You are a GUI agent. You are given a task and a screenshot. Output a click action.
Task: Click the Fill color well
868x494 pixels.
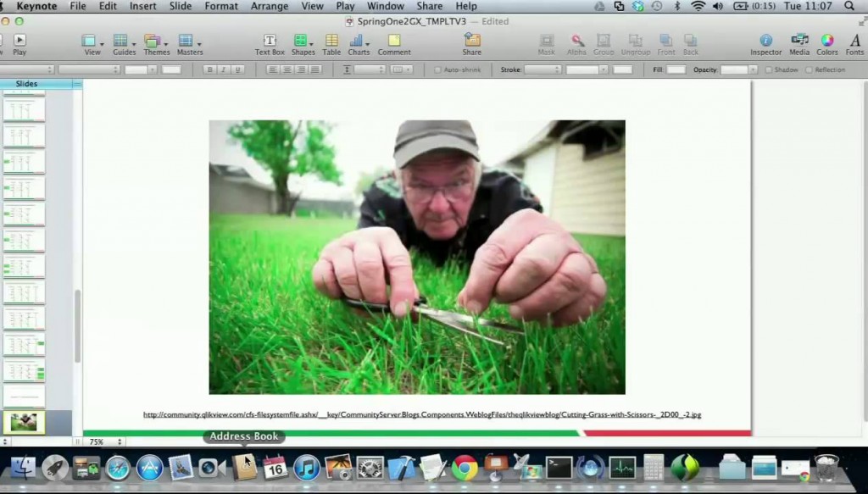pos(676,69)
